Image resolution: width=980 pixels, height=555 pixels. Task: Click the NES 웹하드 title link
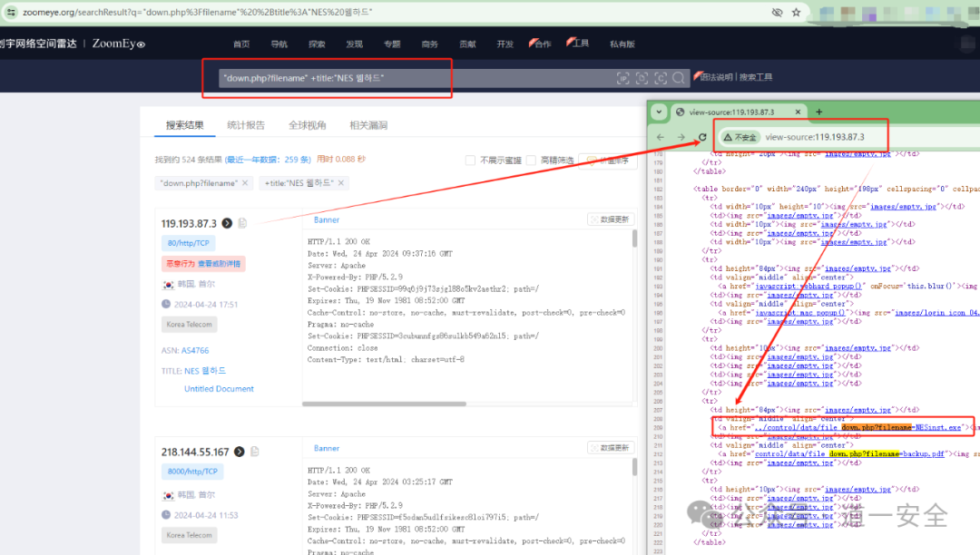[205, 371]
